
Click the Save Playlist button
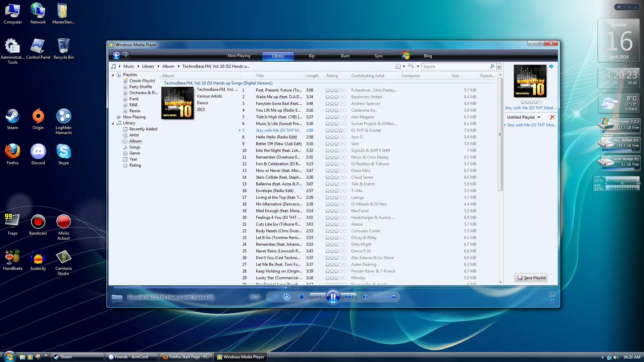pyautogui.click(x=531, y=278)
